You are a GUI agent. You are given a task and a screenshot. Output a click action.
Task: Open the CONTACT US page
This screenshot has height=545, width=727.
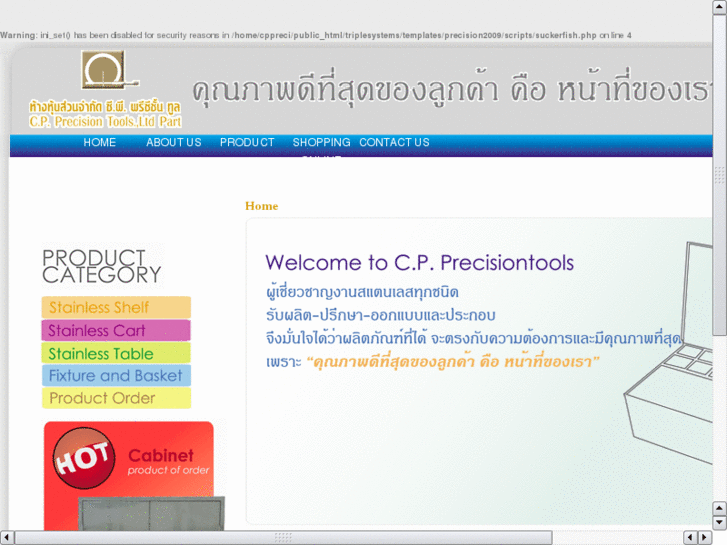[394, 142]
